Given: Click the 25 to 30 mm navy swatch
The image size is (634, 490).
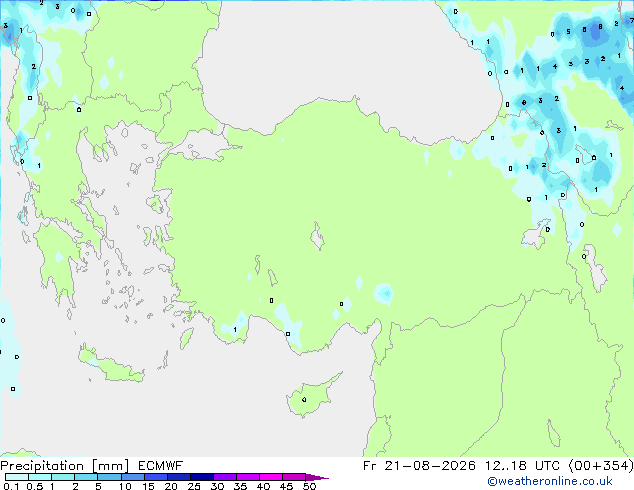Looking at the screenshot, I should [201, 477].
